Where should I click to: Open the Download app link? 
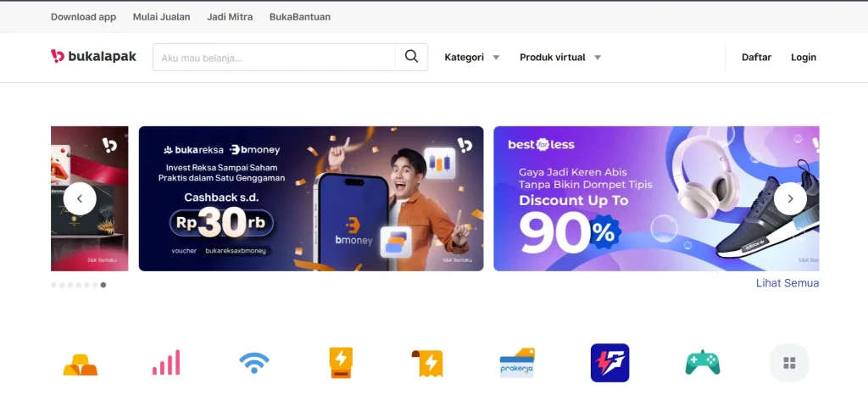(x=84, y=17)
